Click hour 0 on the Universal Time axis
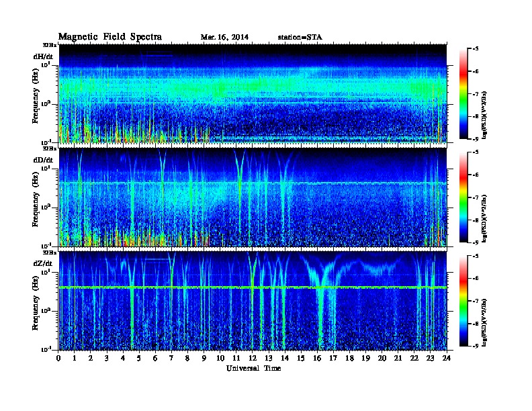532x411 pixels. [x=58, y=358]
